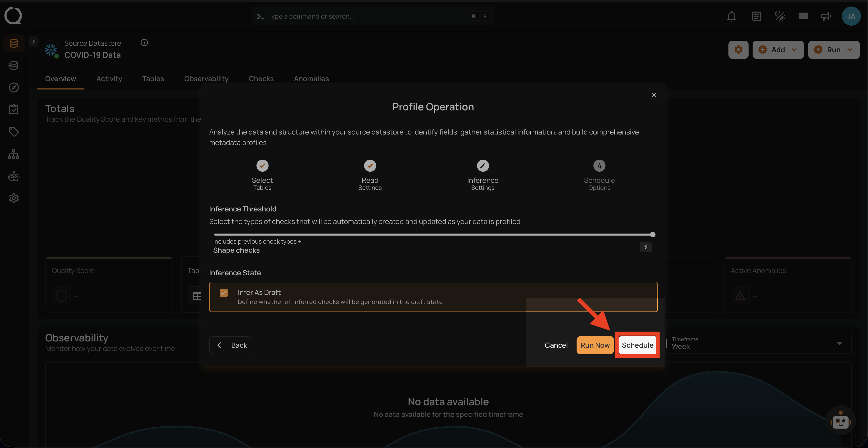Toggle the theme with moon/sun icon

pos(779,16)
